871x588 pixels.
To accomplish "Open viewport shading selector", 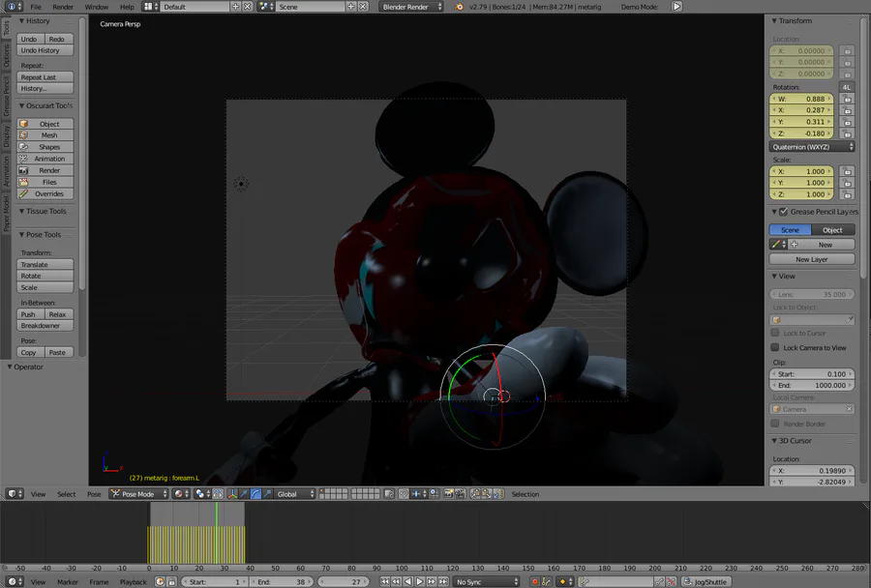I will click(181, 493).
